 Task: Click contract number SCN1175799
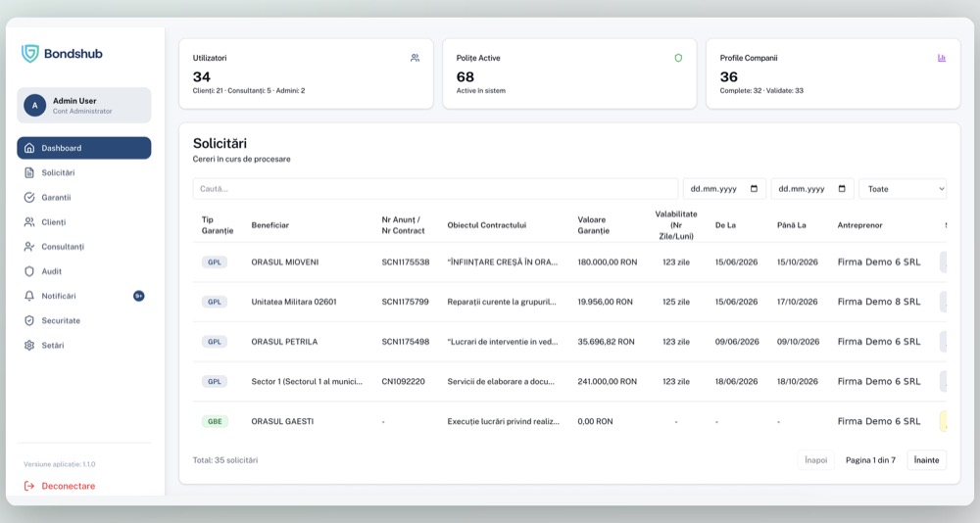[406, 302]
